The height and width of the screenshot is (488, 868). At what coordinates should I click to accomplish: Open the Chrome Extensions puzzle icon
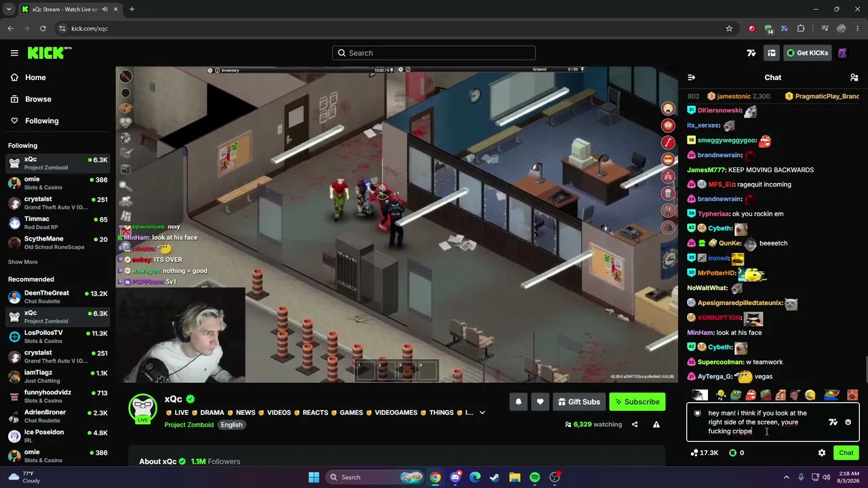click(x=801, y=28)
